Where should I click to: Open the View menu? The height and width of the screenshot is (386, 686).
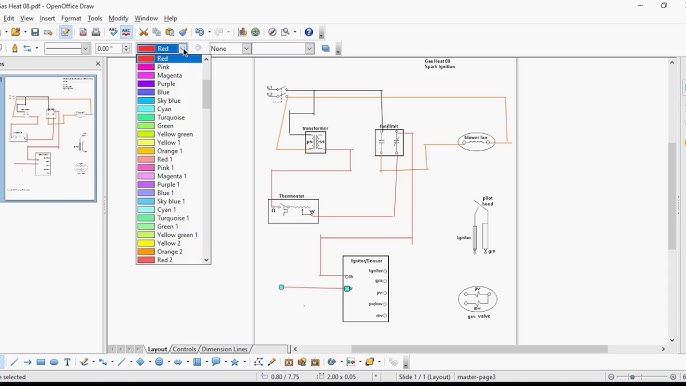point(27,18)
